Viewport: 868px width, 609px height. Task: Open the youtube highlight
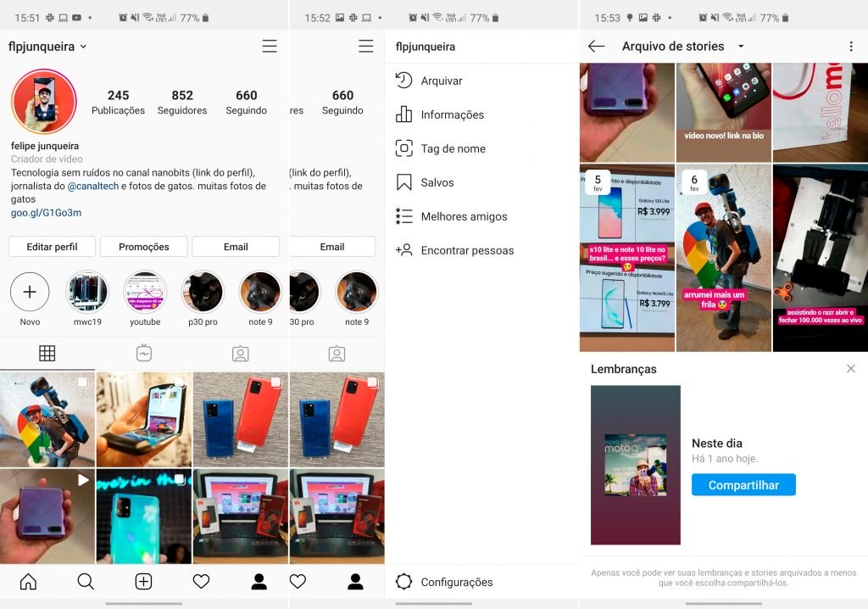click(x=145, y=298)
